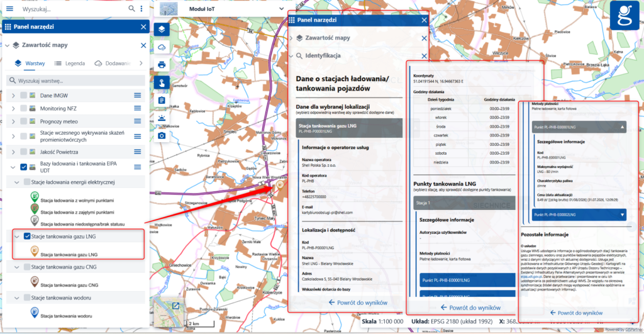Enable Stacje wczesnego wykrywania skażeń checkbox
The height and width of the screenshot is (334, 644).
click(23, 136)
